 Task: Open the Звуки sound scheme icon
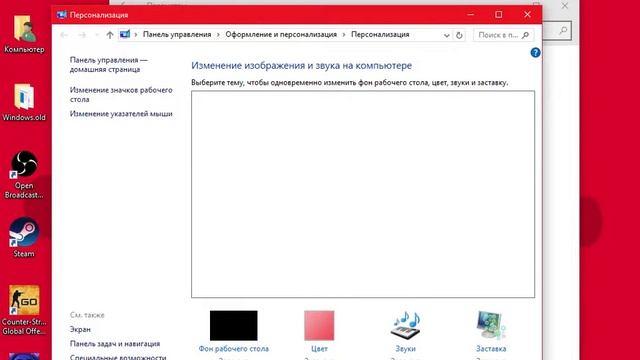pos(405,325)
